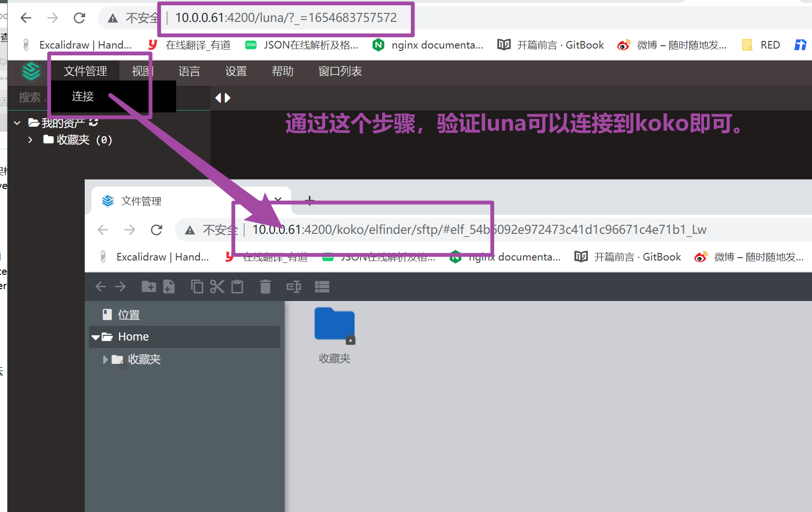Reload the koko elfinder page
812x512 pixels.
point(157,230)
